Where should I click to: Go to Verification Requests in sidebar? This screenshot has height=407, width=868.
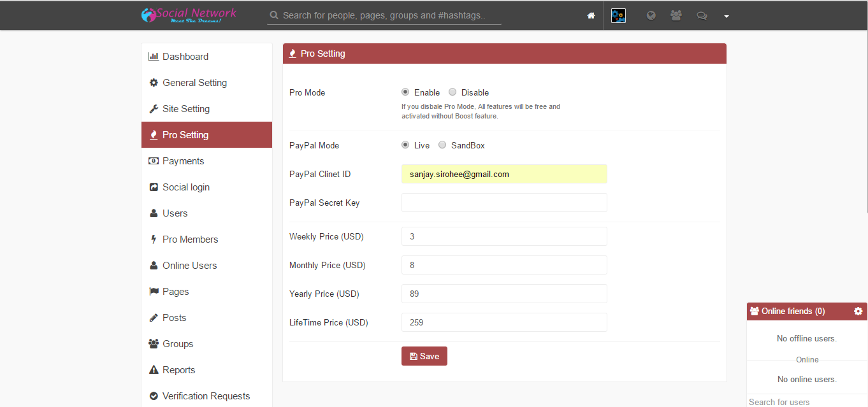coord(206,396)
